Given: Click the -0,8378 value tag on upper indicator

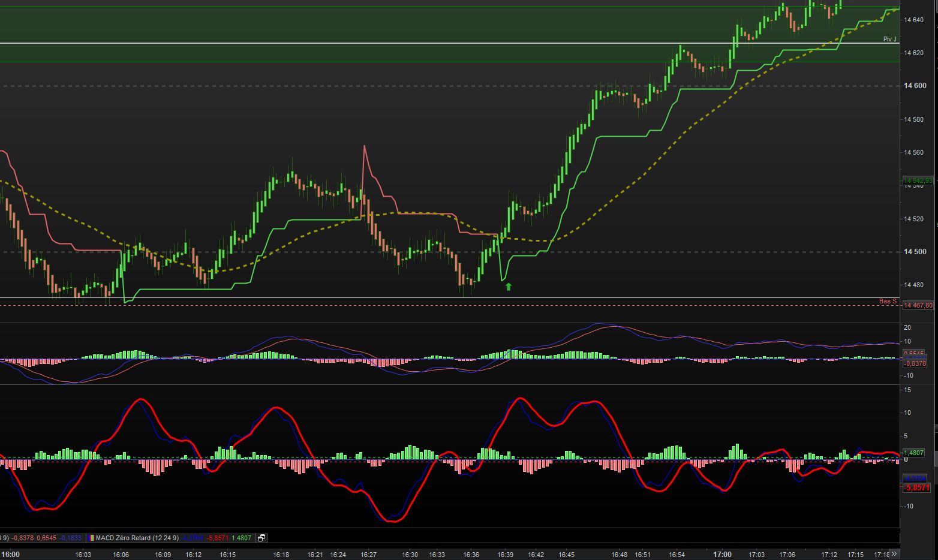Looking at the screenshot, I should click(915, 363).
